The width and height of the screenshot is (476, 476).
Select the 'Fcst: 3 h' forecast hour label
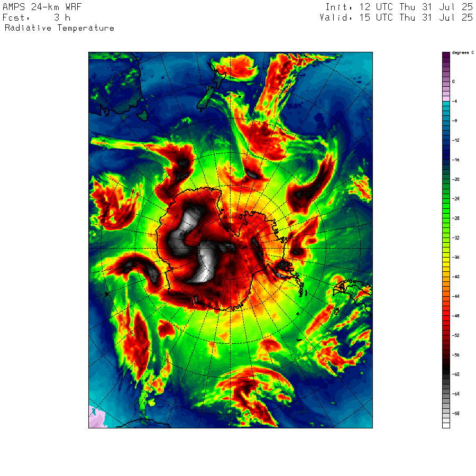(x=36, y=17)
